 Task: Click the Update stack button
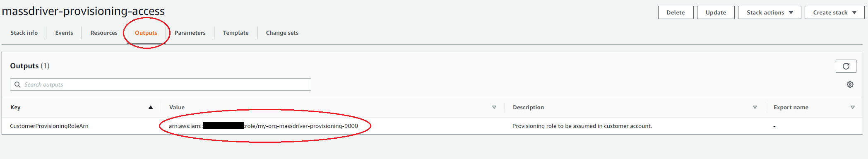point(716,12)
